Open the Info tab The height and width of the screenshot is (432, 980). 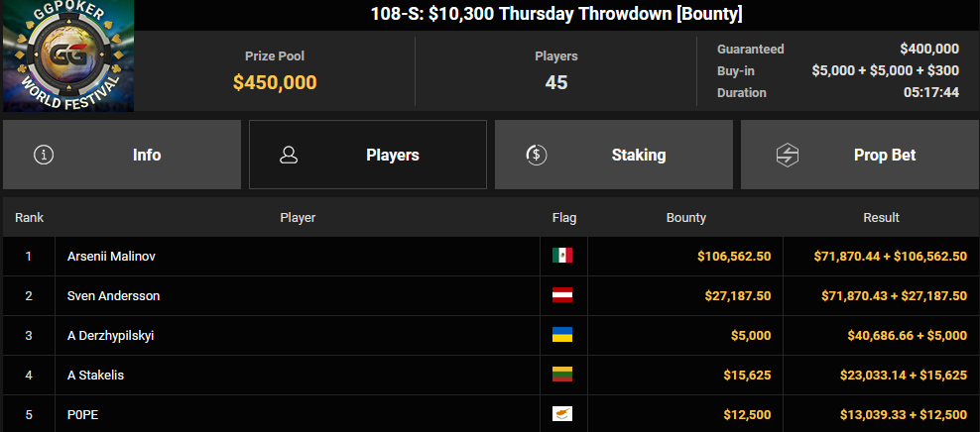122,155
